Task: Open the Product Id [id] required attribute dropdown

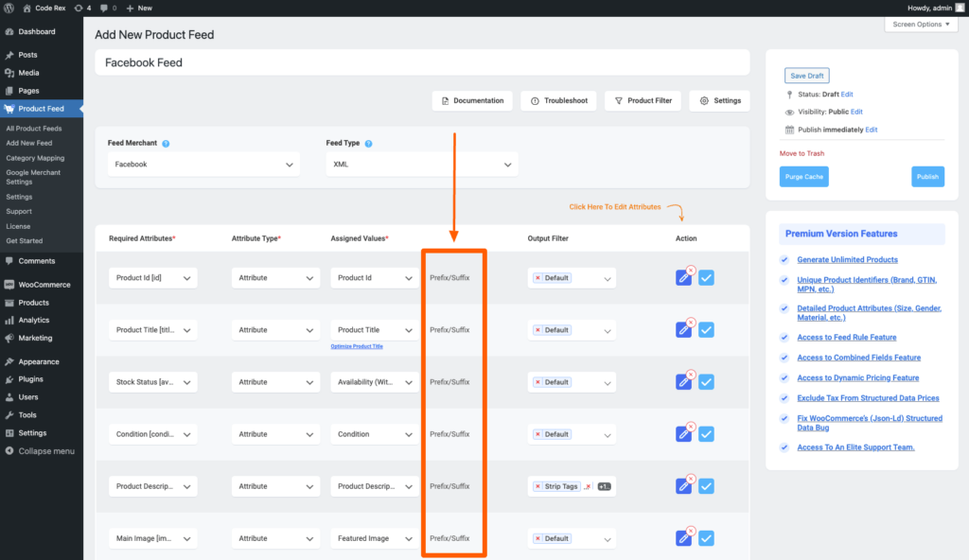Action: (x=153, y=278)
